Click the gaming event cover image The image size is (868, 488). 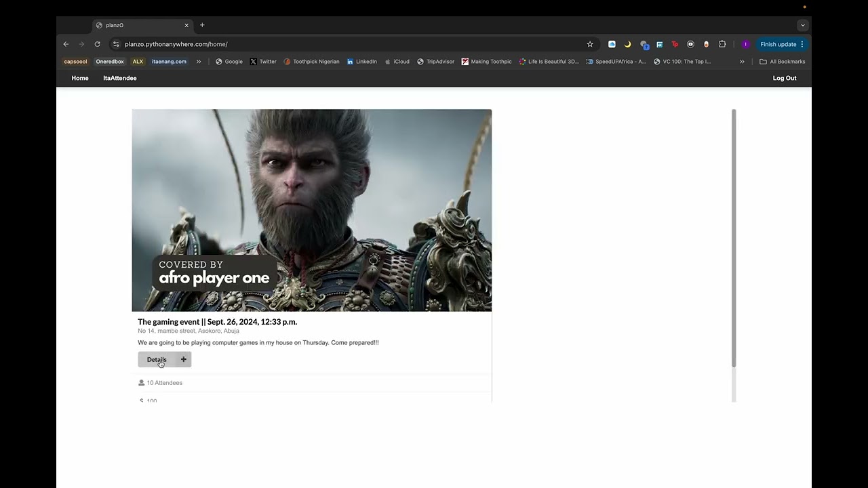312,210
